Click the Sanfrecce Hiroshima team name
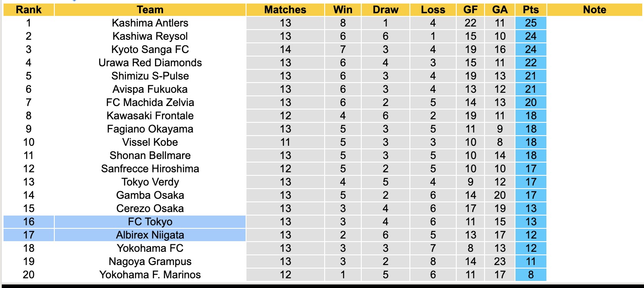644x288 pixels. click(x=150, y=169)
